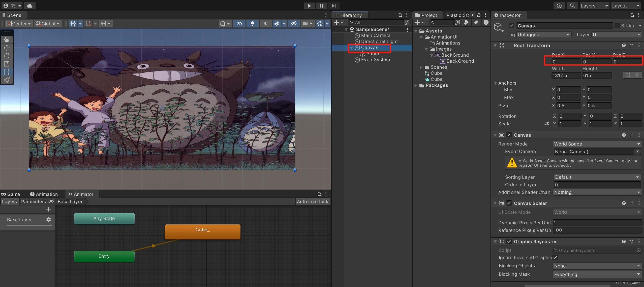Switch to the Project tab
644x287 pixels.
[426, 15]
